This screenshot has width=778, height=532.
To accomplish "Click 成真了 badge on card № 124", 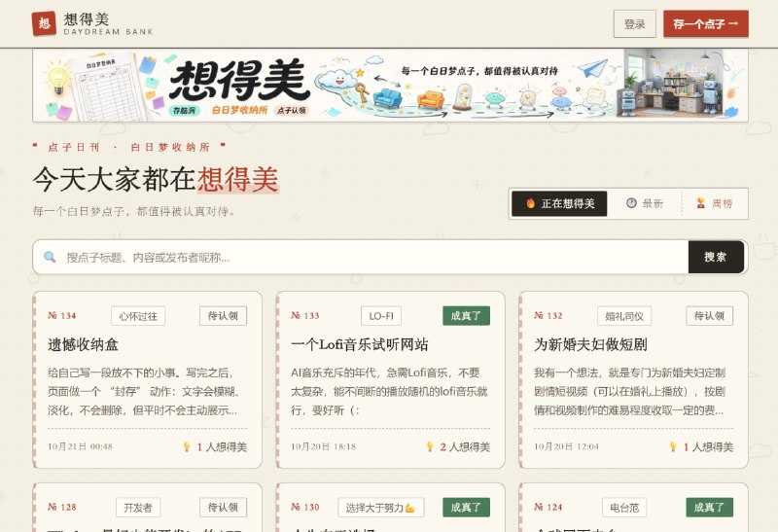I will [x=709, y=507].
